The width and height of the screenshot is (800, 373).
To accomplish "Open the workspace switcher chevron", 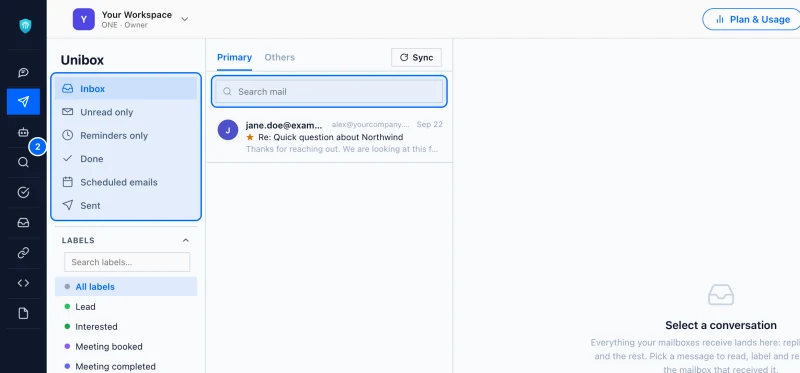I will tap(185, 19).
